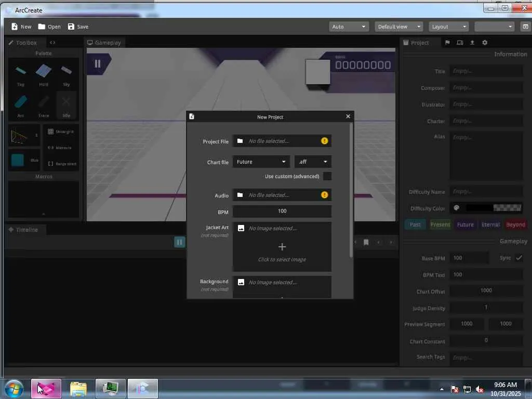Viewport: 532px width, 399px height.
Task: Click the bookmark icon in Timeline bar
Action: coord(366,242)
